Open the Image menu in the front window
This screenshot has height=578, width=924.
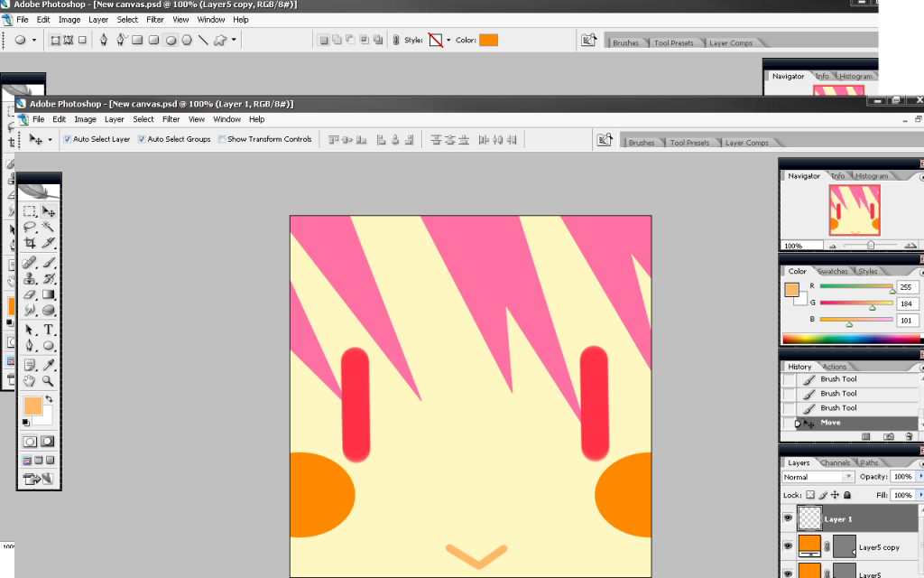tap(85, 119)
